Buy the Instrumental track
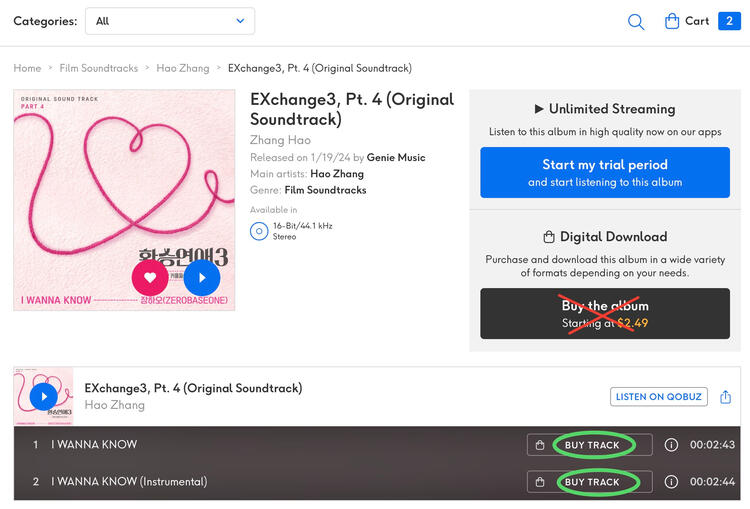Viewport: 750px width, 509px height. tap(592, 482)
